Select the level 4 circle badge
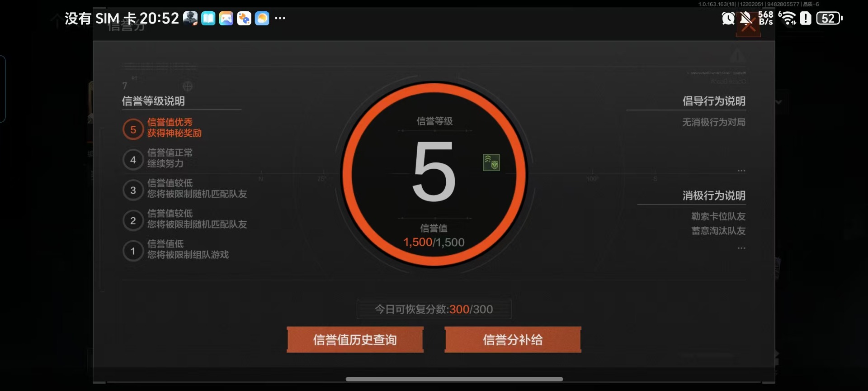 [133, 160]
